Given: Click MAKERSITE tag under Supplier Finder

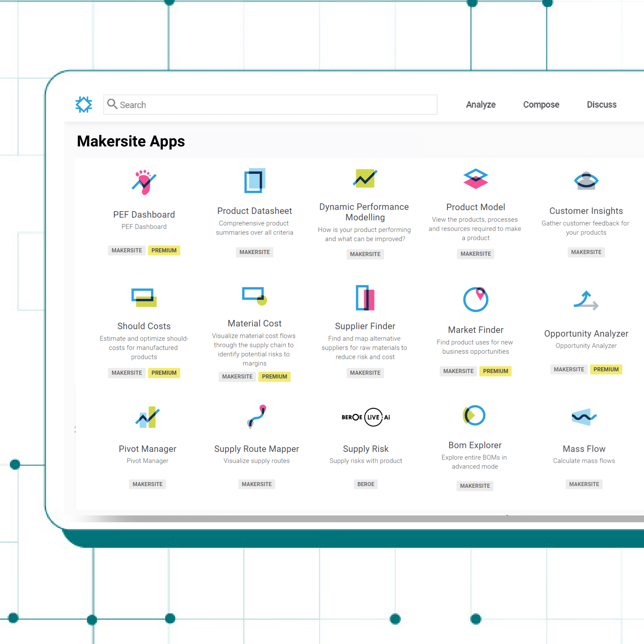Looking at the screenshot, I should 365,373.
